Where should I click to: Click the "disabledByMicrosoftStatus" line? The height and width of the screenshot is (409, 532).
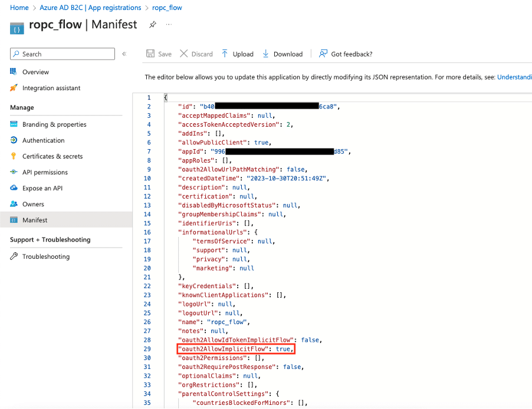pyautogui.click(x=239, y=205)
